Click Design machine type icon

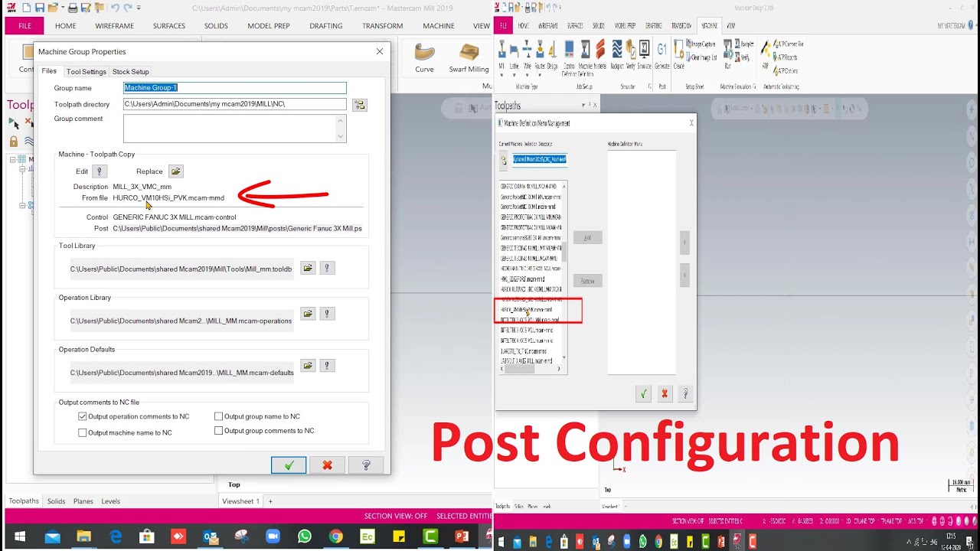click(x=552, y=55)
